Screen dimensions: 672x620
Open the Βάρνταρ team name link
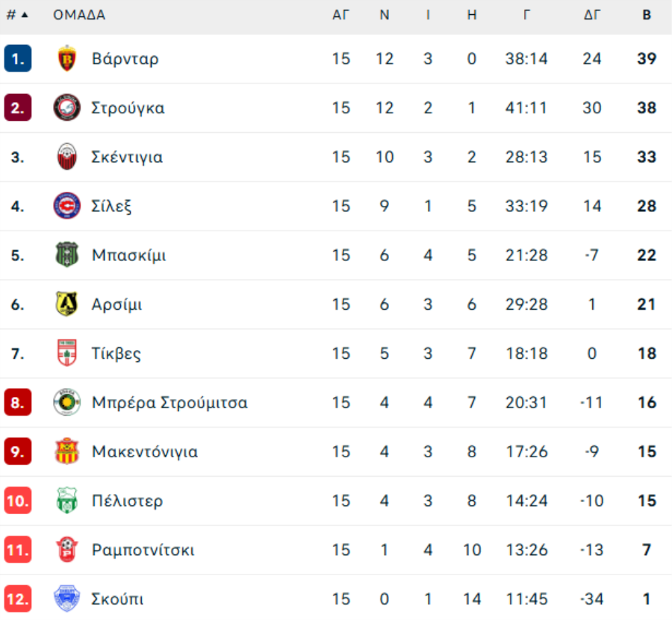pos(125,58)
